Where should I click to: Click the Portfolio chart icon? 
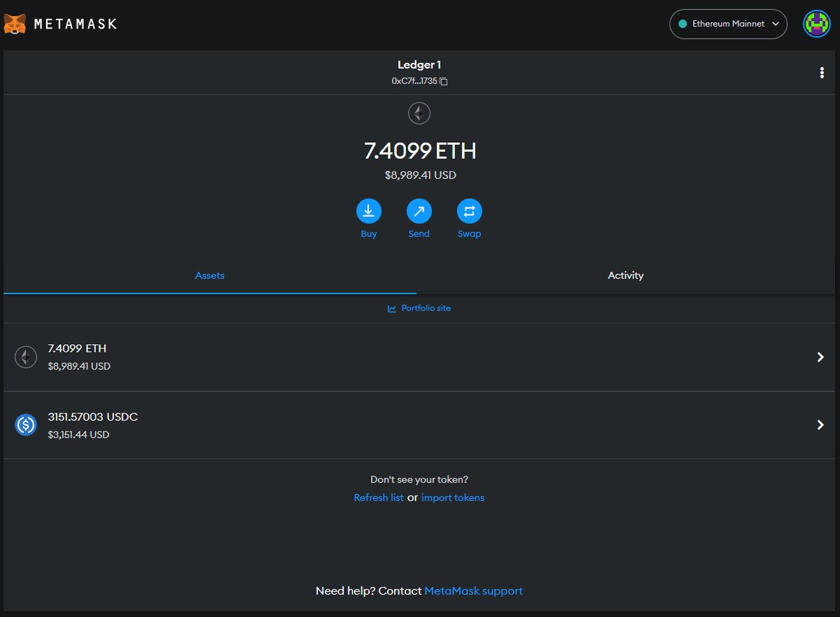coord(392,308)
